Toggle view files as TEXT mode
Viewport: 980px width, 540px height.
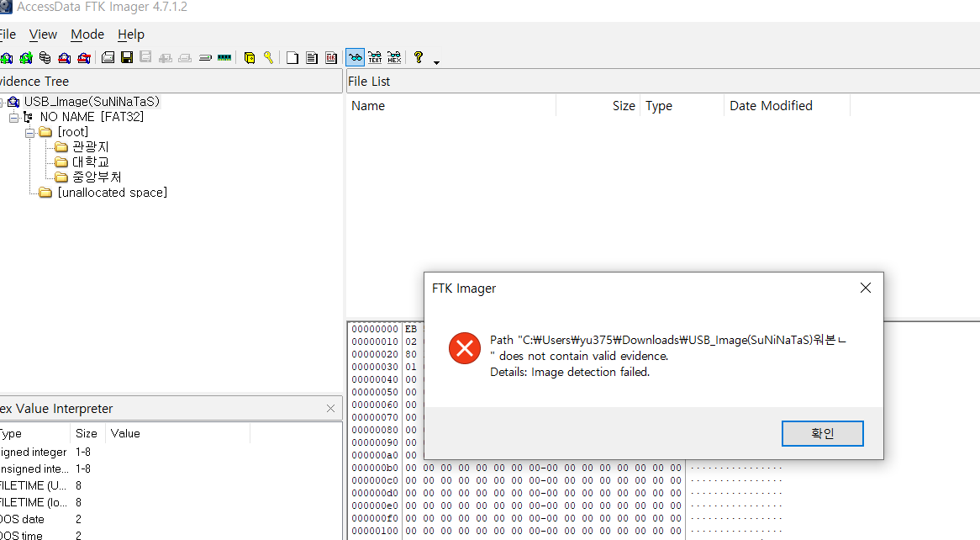(375, 57)
